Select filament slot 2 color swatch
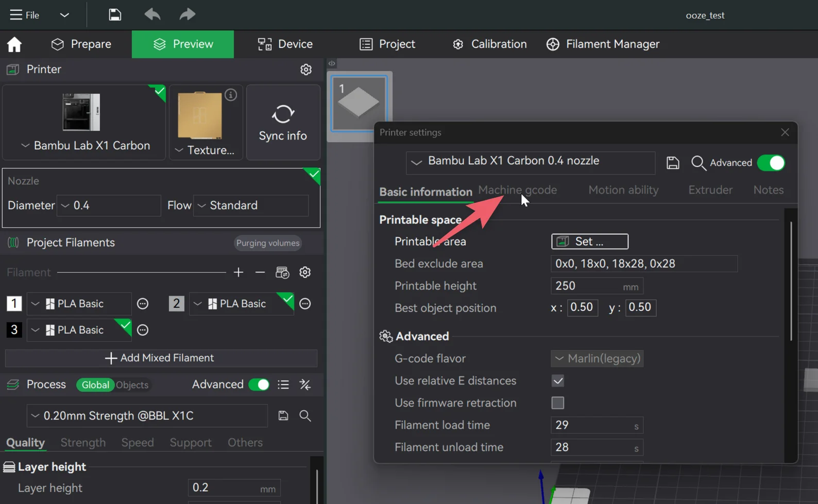This screenshot has width=818, height=504. (x=176, y=304)
